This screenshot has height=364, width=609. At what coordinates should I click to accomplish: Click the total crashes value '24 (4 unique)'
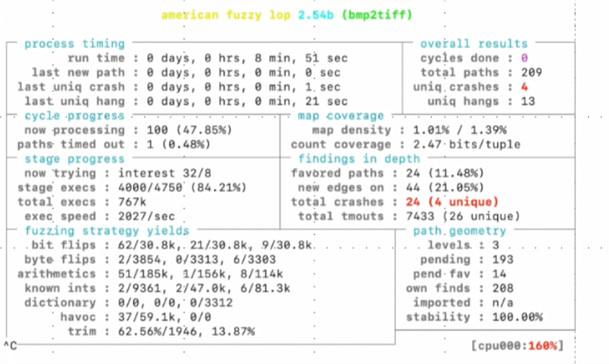452,202
